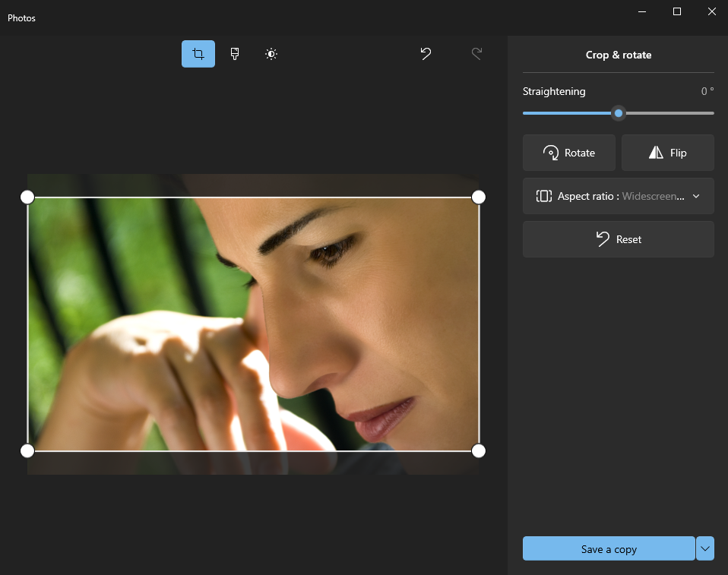
Task: Expand the Aspect ratio dropdown
Action: (x=618, y=196)
